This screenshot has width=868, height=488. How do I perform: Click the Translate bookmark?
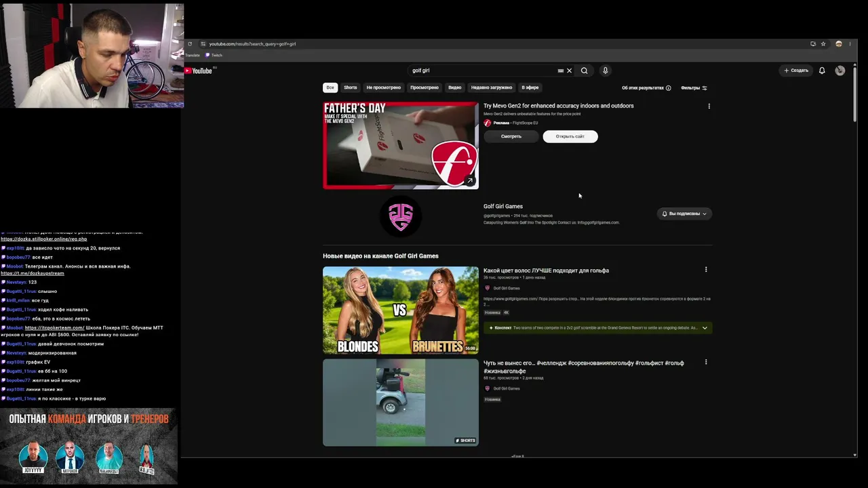(193, 56)
